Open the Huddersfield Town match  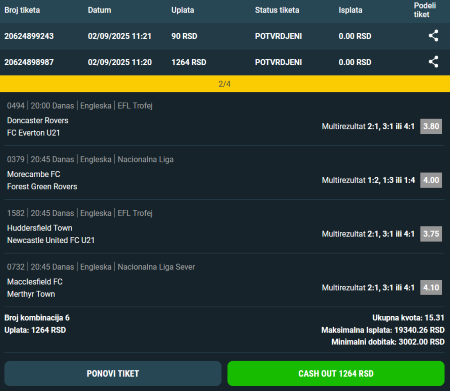(40, 228)
